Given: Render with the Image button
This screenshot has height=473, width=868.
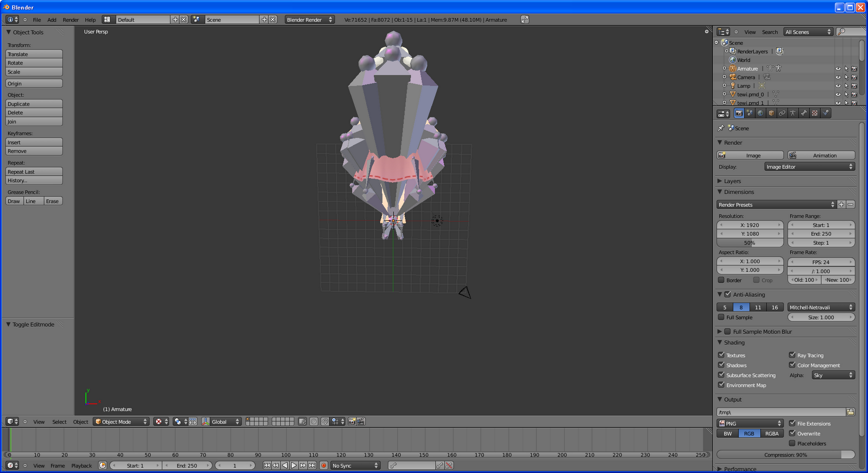Looking at the screenshot, I should [750, 155].
